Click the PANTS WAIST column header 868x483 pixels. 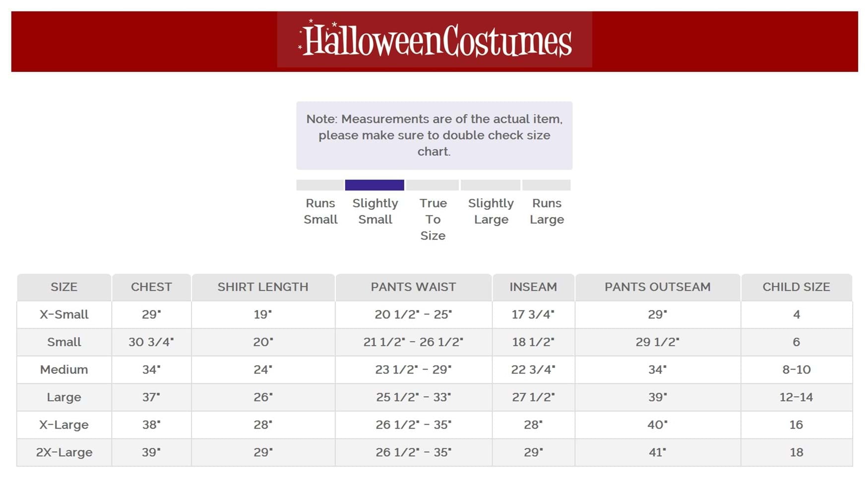[413, 287]
